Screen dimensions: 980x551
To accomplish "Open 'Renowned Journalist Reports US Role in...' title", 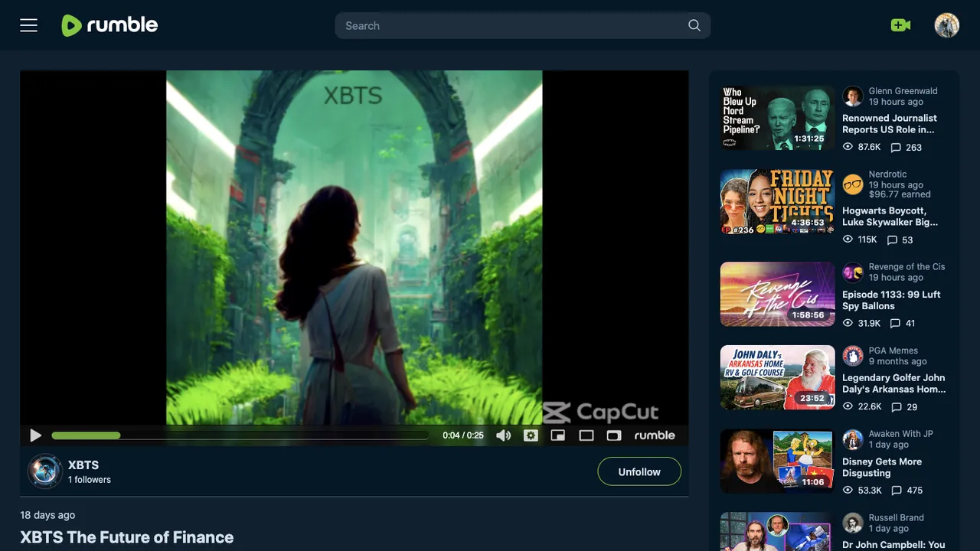I will (x=890, y=124).
